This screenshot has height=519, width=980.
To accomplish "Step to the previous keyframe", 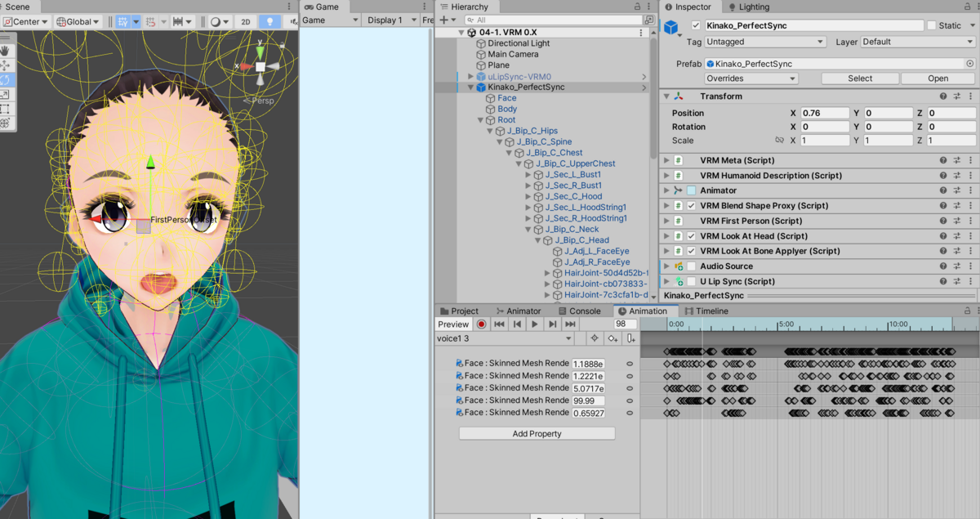I will coord(517,324).
